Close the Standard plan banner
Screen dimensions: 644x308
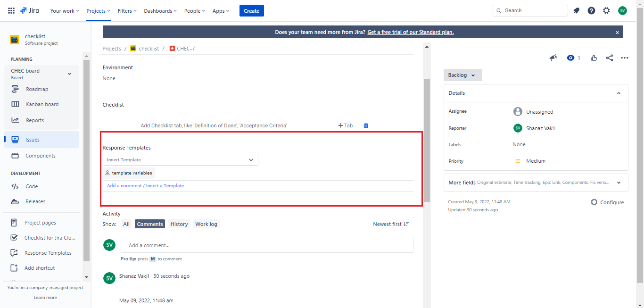(x=617, y=33)
